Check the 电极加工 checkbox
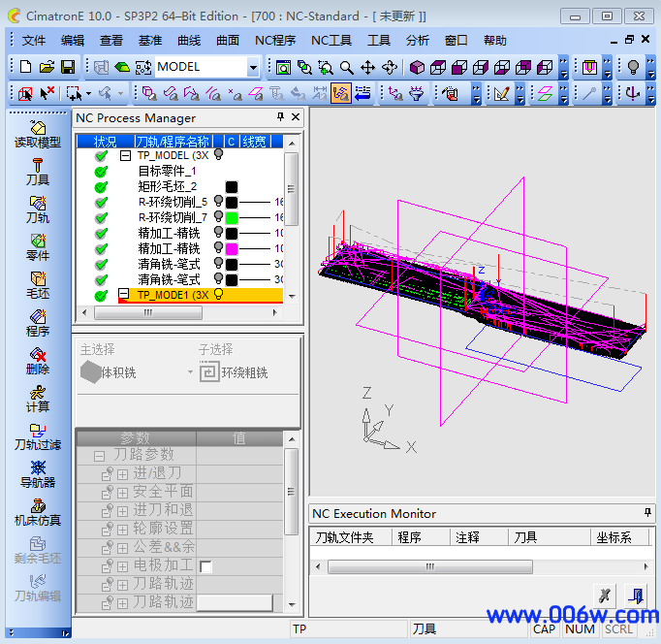 point(206,566)
